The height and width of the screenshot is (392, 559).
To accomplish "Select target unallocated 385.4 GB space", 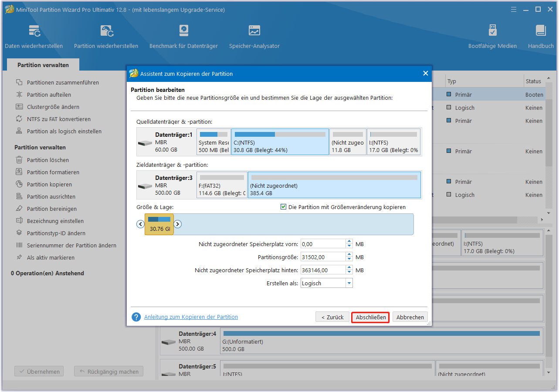I will (334, 185).
